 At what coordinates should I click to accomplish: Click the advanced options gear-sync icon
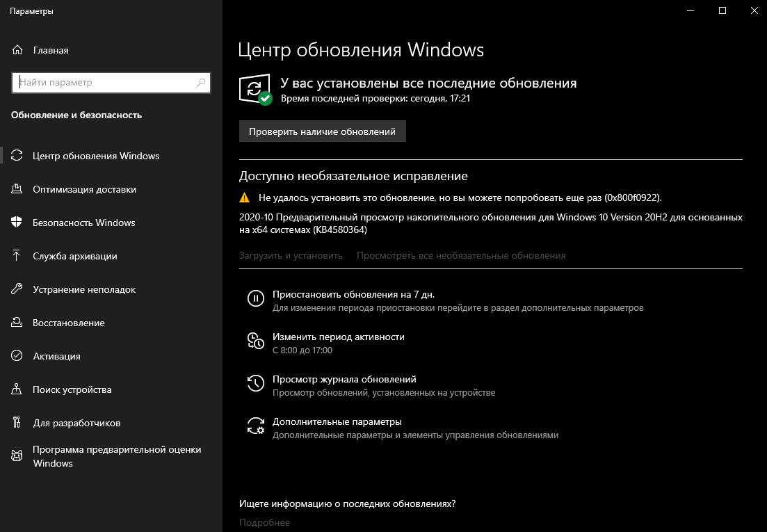point(255,426)
